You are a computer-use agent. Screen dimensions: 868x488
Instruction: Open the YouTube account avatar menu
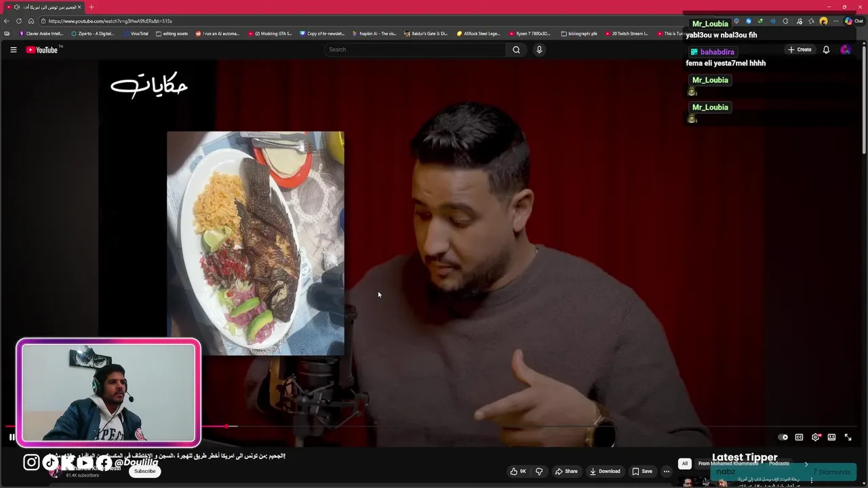click(845, 49)
